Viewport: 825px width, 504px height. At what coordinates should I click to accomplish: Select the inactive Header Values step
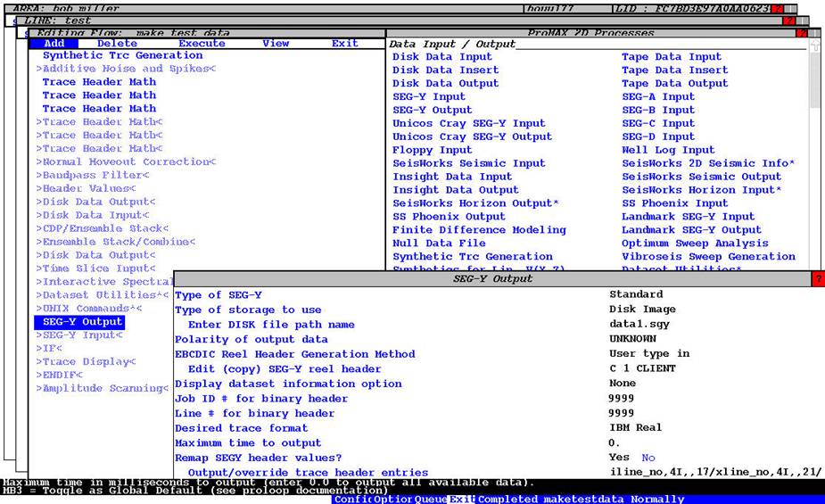click(86, 188)
